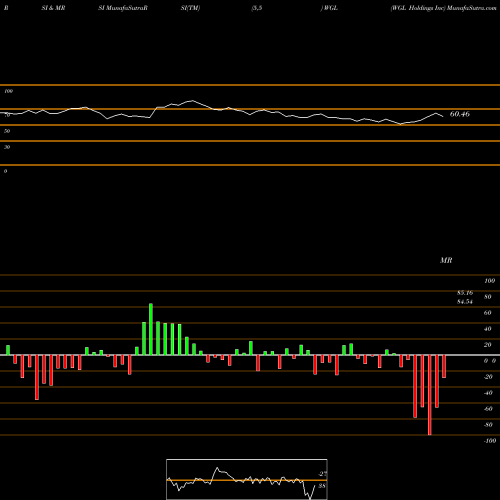Click the MR axis label 60

pyautogui.click(x=488, y=313)
